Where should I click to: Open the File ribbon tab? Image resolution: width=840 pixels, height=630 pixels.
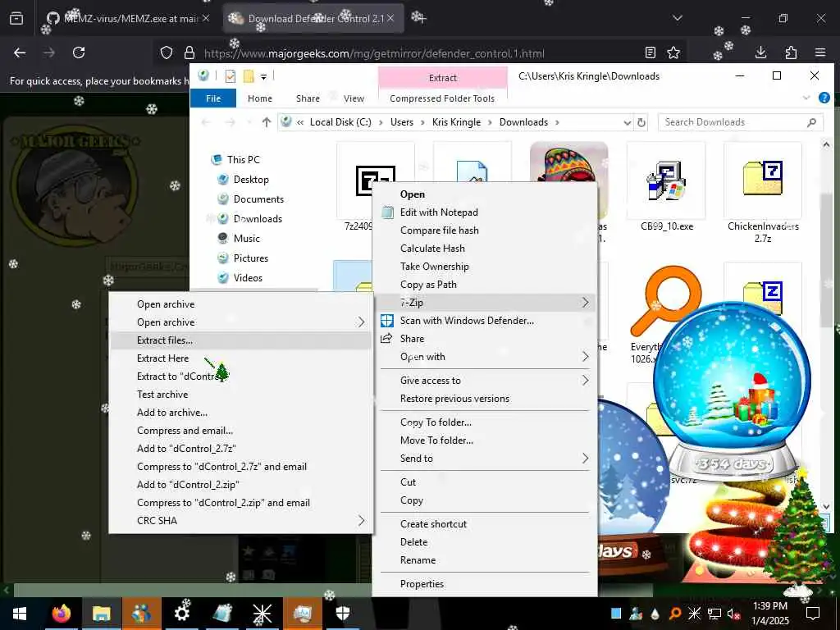click(x=213, y=98)
